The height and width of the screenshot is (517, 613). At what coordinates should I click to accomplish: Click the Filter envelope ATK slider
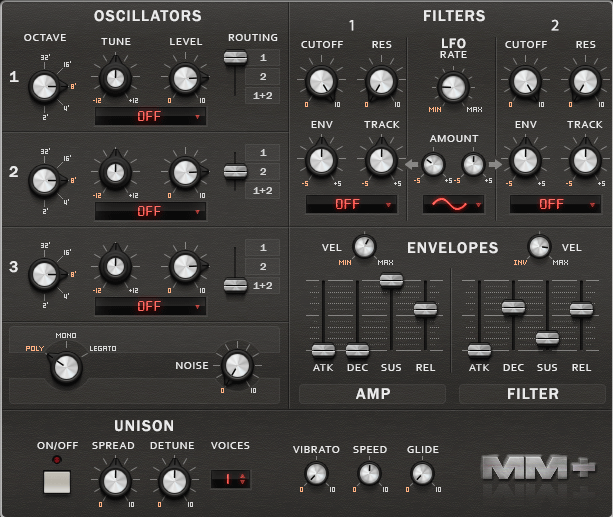point(479,350)
